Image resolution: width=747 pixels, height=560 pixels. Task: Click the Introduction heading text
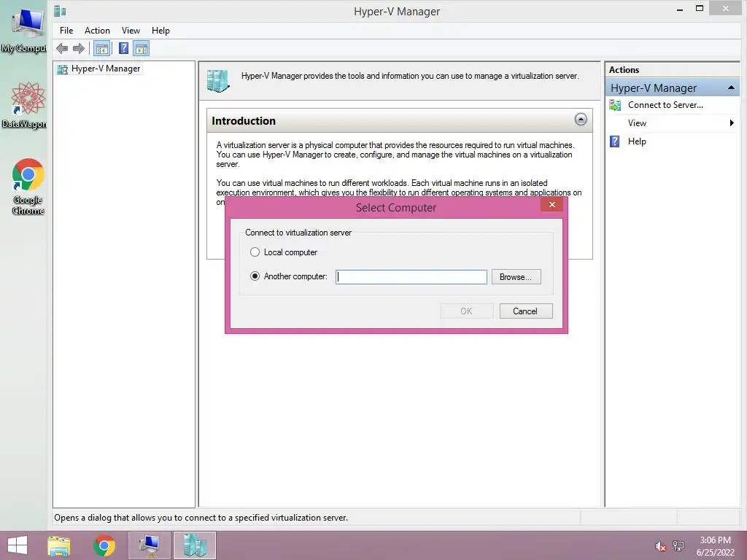coord(244,121)
